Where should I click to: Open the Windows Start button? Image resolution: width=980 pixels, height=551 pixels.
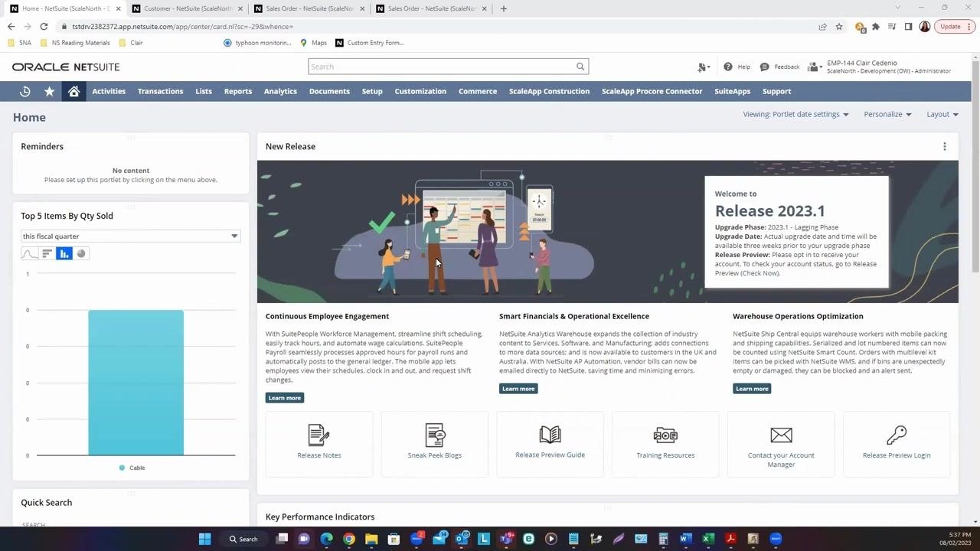click(x=204, y=539)
